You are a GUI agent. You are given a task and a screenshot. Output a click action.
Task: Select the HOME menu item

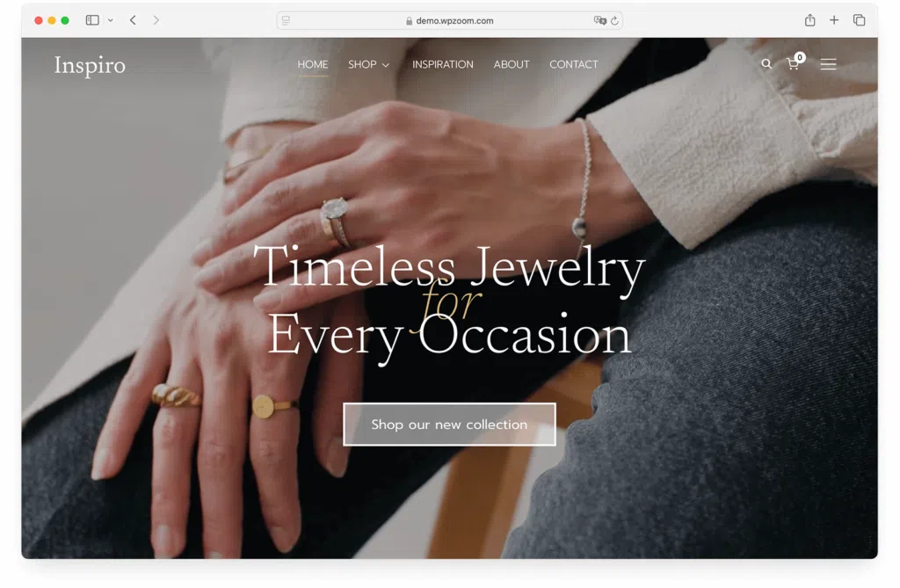pyautogui.click(x=313, y=64)
